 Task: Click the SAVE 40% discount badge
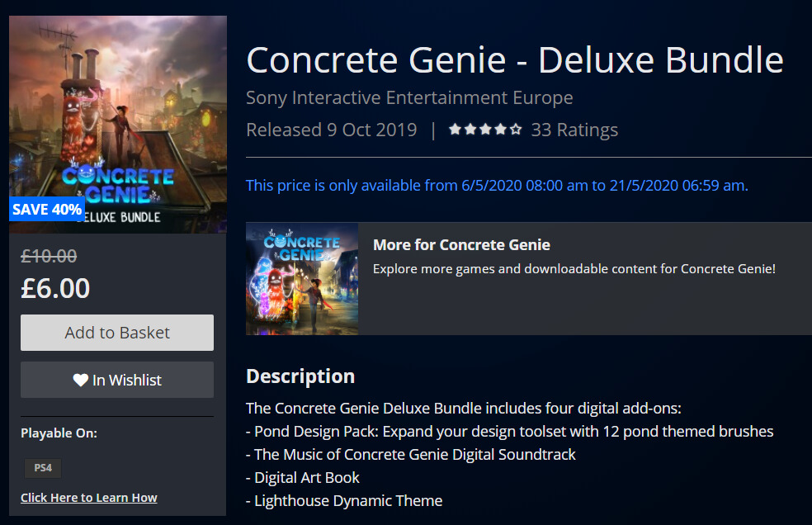(x=47, y=210)
